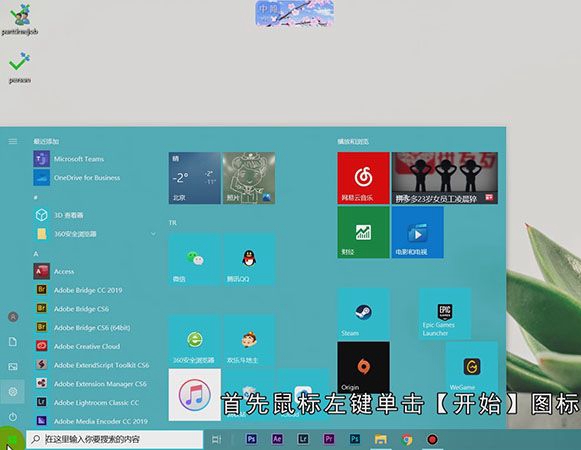Image resolution: width=581 pixels, height=450 pixels.
Task: Open the NetEase Cloud Music tile
Action: click(x=363, y=178)
